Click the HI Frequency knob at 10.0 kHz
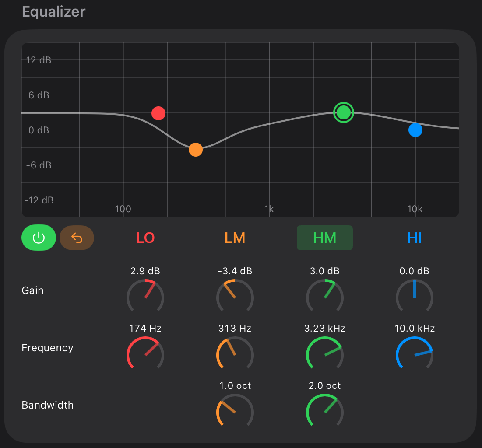Image resolution: width=482 pixels, height=448 pixels. [x=414, y=354]
